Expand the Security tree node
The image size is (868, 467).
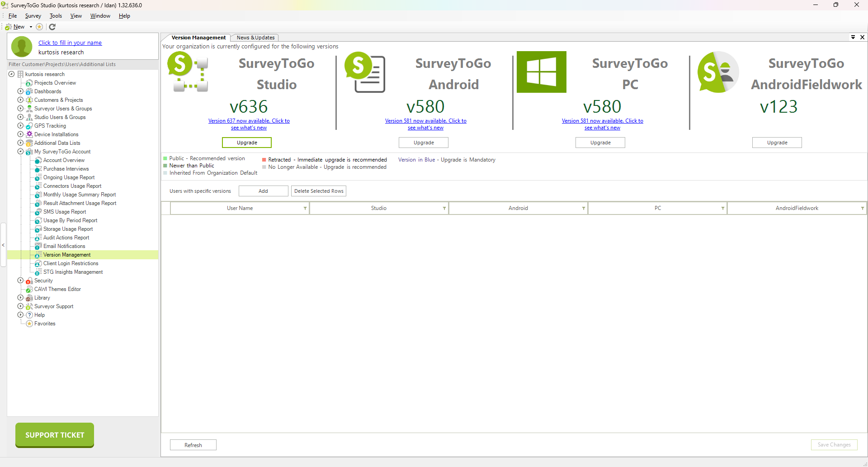pos(20,280)
